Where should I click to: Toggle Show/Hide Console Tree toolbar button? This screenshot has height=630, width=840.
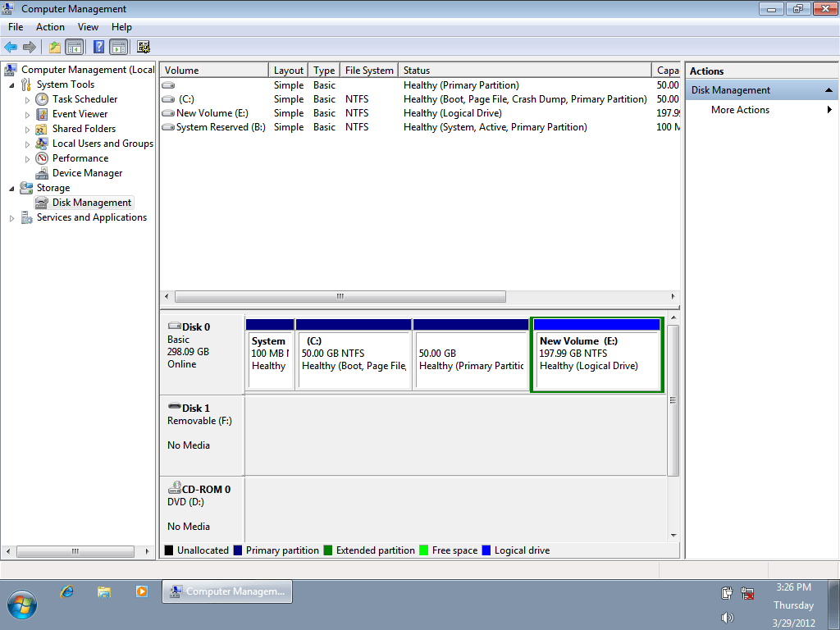[x=74, y=48]
